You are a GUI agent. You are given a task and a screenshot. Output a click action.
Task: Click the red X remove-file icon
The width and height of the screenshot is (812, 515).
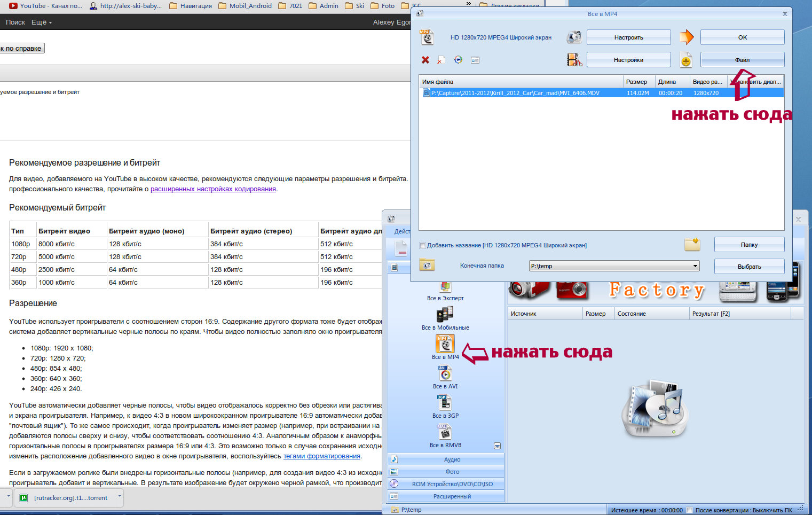coord(425,60)
